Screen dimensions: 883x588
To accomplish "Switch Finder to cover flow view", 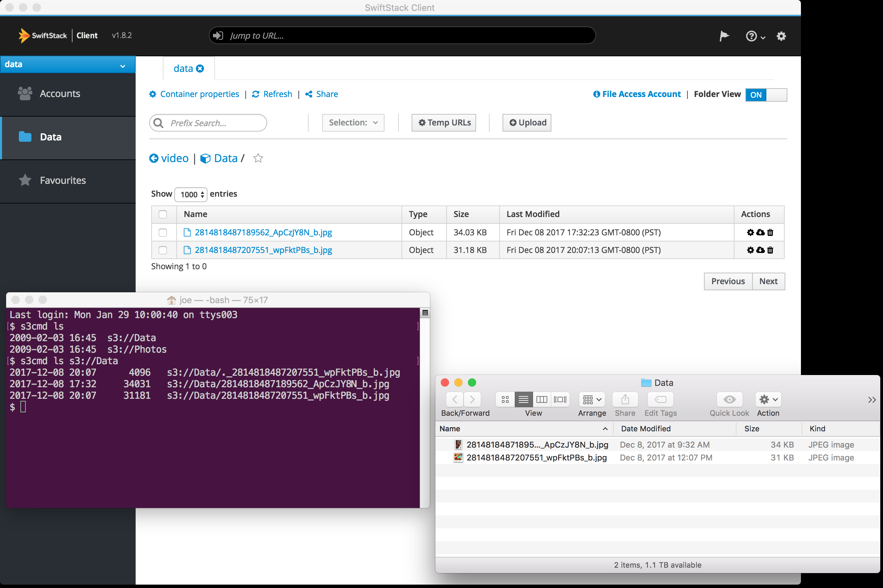I will (x=560, y=399).
